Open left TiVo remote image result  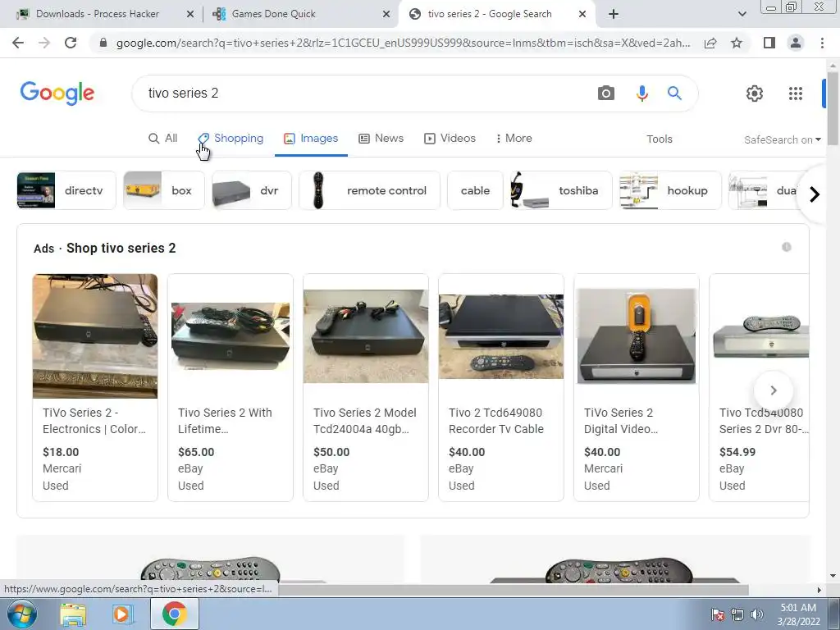(x=211, y=559)
